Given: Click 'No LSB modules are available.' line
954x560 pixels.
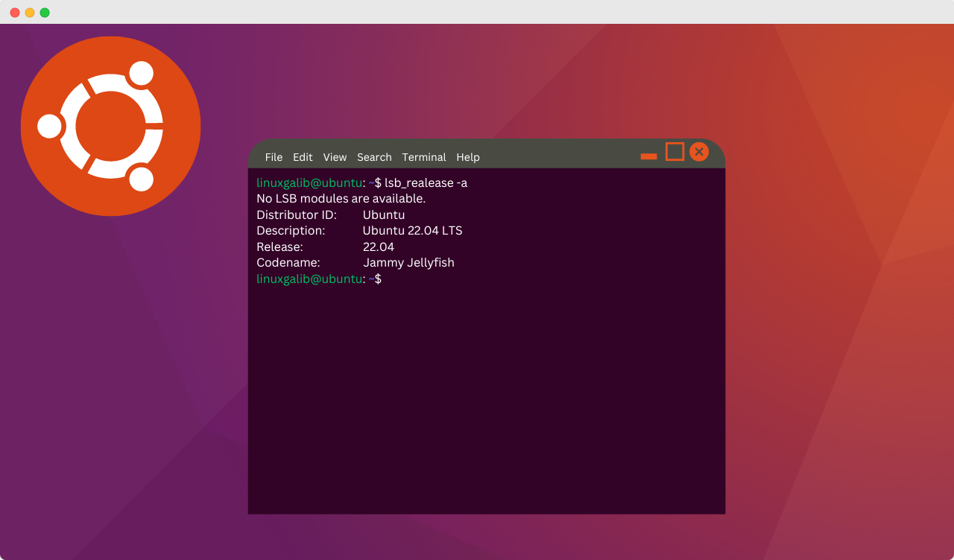Looking at the screenshot, I should pyautogui.click(x=341, y=199).
